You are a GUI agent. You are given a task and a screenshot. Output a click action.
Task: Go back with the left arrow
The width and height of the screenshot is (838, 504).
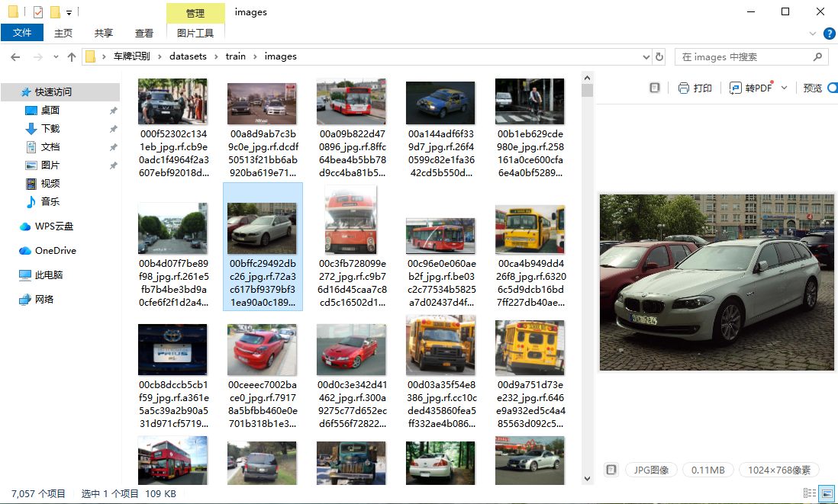click(x=15, y=56)
